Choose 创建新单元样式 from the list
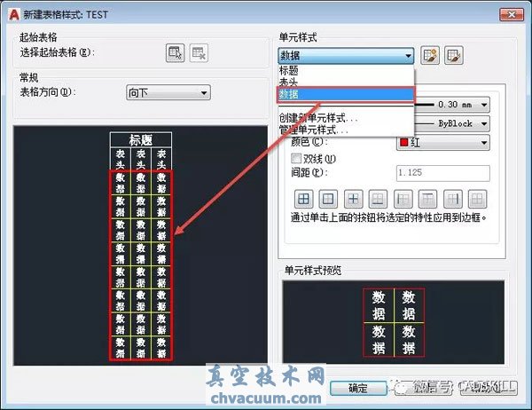532x410 pixels. (346, 117)
